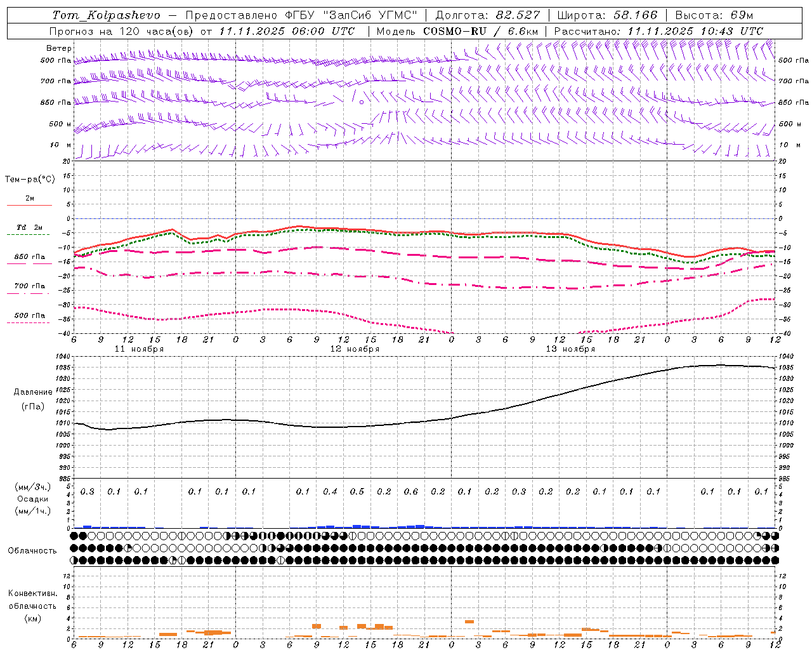Click the (мм/3ч.) precipitation unit label
Image resolution: width=812 pixels, height=650 pixels.
33,487
